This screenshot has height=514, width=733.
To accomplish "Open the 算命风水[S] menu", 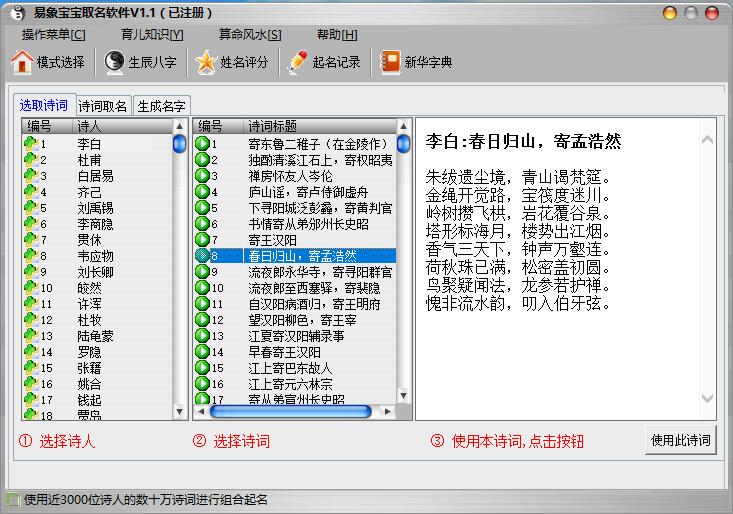I will [x=250, y=35].
